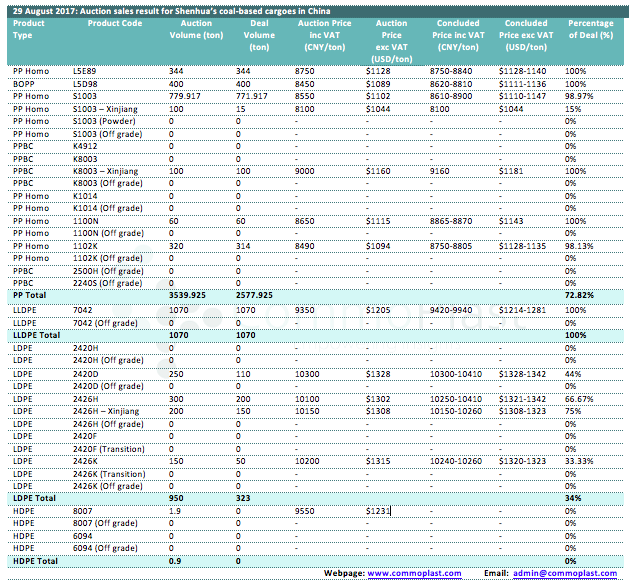Select the $1231 auction price cell
629x587 pixels.
(378, 510)
